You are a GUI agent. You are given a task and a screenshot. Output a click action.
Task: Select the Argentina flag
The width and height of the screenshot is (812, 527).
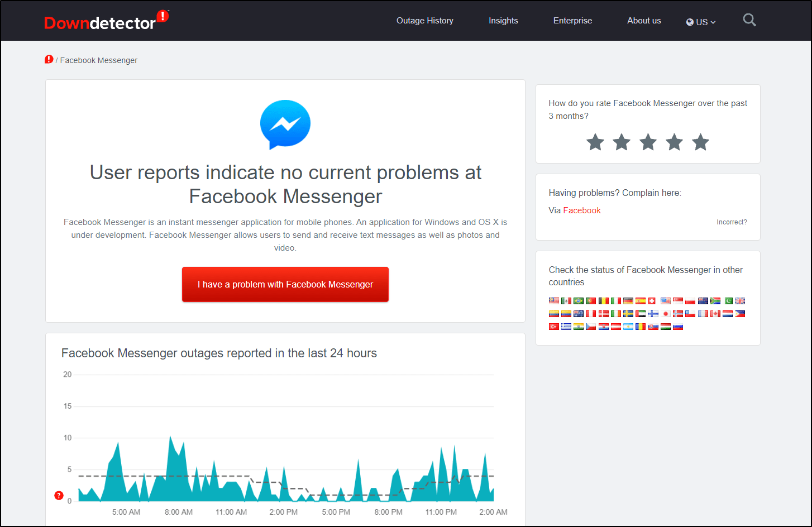pos(628,327)
